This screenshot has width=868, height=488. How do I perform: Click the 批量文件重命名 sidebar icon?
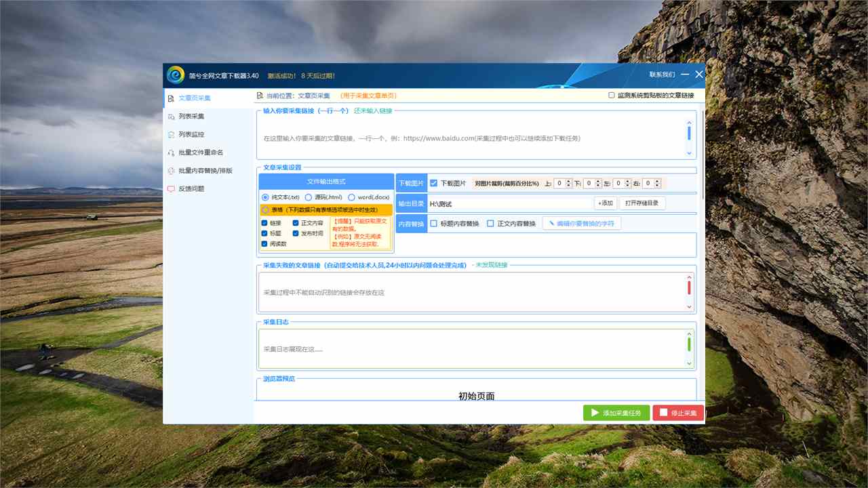pos(172,152)
